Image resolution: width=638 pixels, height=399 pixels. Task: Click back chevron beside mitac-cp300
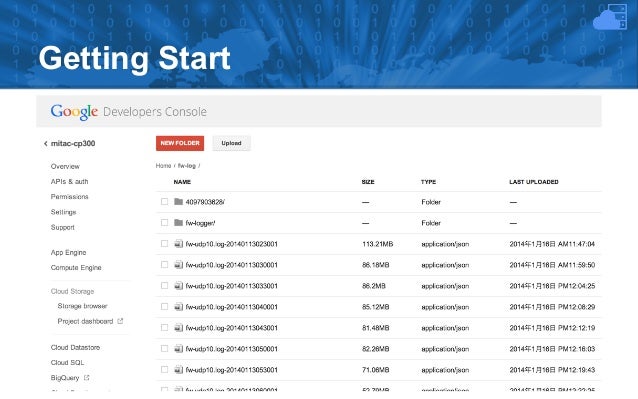(46, 144)
